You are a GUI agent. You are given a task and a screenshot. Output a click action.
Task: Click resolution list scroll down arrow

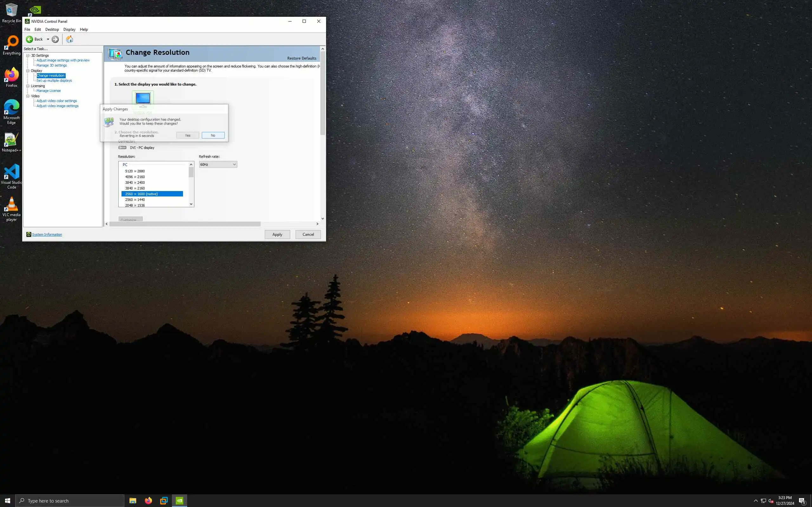click(191, 204)
